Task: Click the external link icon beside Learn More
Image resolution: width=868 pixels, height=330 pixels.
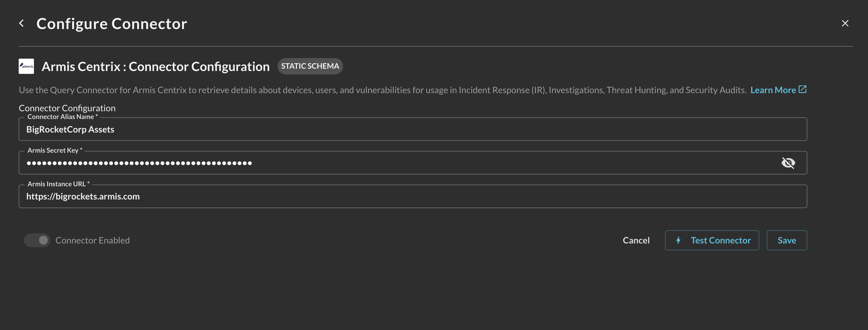Action: [x=802, y=89]
